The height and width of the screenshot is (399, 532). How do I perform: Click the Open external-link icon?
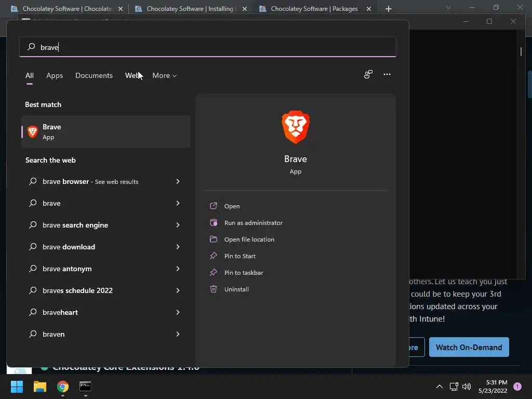(214, 206)
